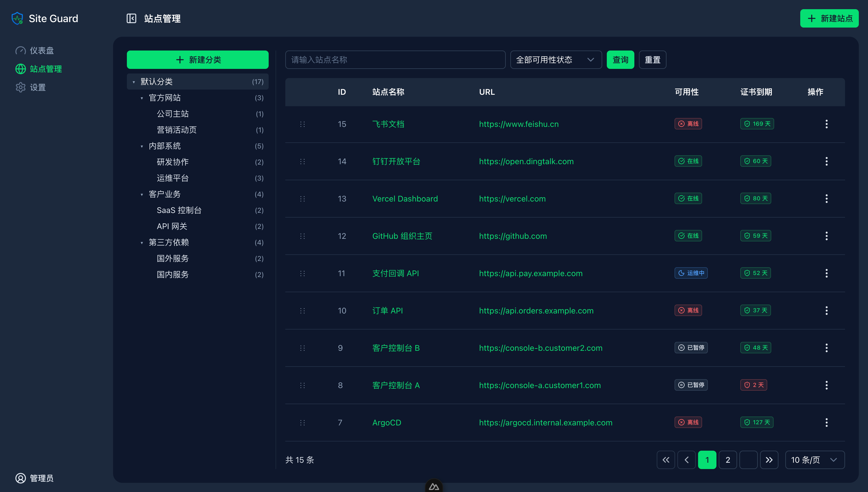Go to page 2 of the table
Viewport: 868px width, 492px height.
728,460
